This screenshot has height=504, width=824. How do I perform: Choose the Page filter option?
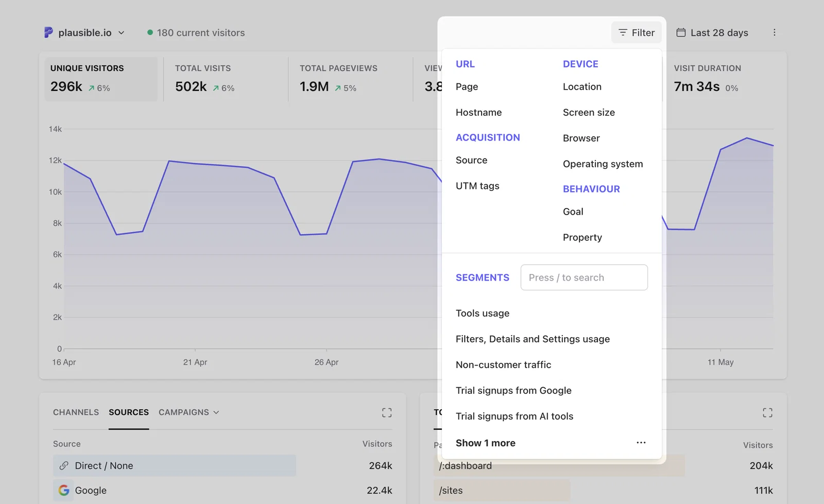467,86
